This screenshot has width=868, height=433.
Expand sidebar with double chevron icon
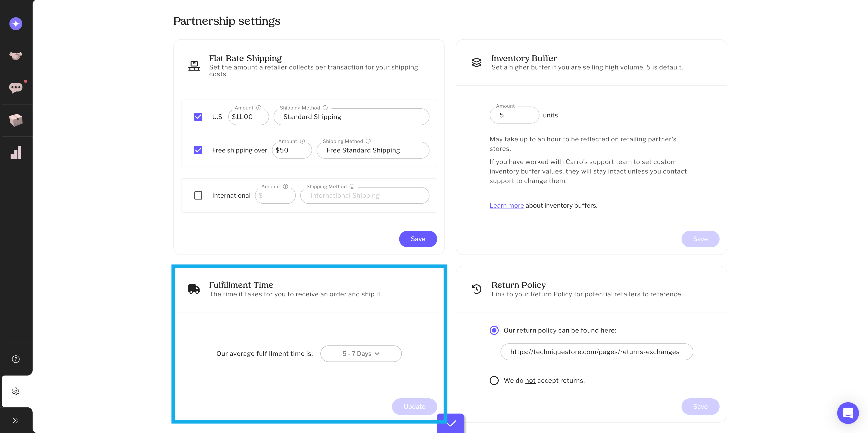[x=15, y=421]
